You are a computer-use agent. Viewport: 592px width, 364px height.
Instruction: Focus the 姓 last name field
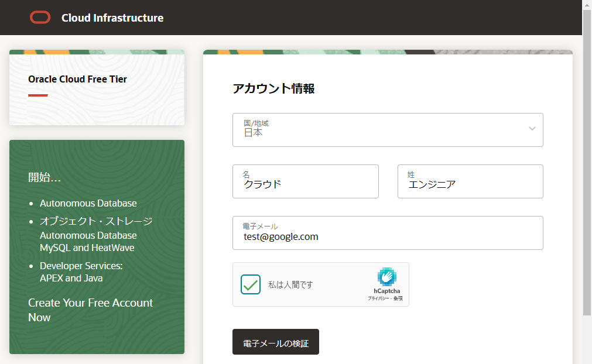tap(470, 181)
